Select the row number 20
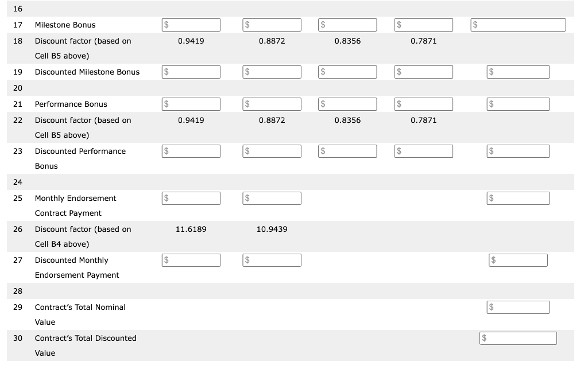This screenshot has width=588, height=369. pos(18,88)
